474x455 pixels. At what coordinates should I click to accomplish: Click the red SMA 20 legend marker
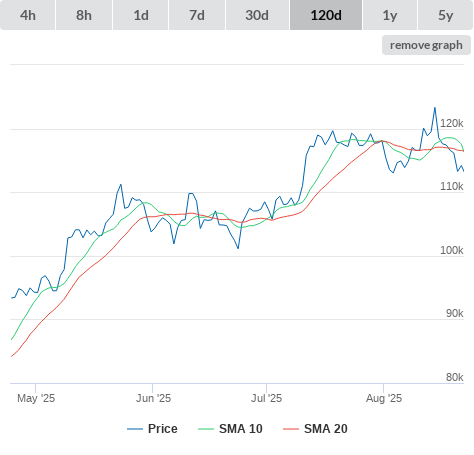coord(291,429)
